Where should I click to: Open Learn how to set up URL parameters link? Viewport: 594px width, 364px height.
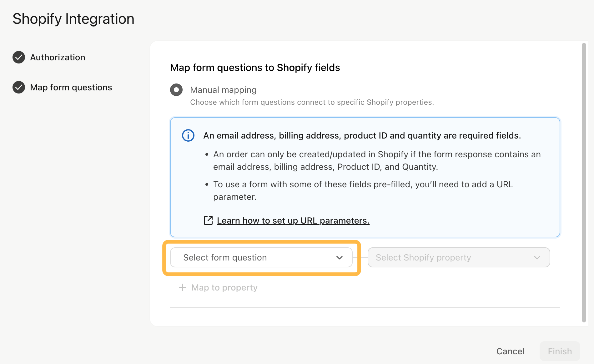pyautogui.click(x=293, y=220)
